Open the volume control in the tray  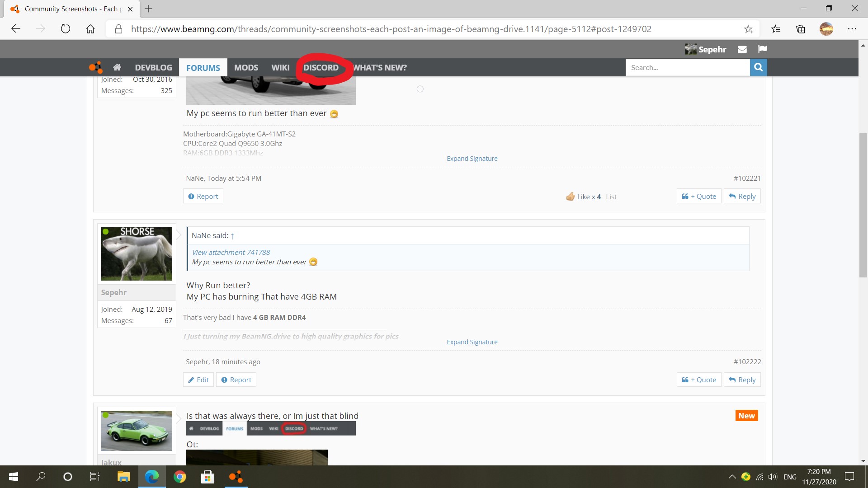point(773,477)
